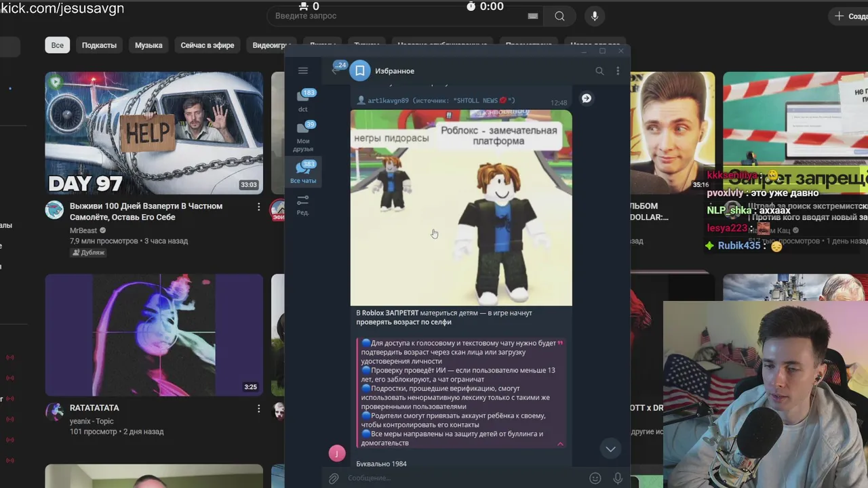Select the Все filter chip on YouTube
The width and height of the screenshot is (868, 488).
pos(58,45)
